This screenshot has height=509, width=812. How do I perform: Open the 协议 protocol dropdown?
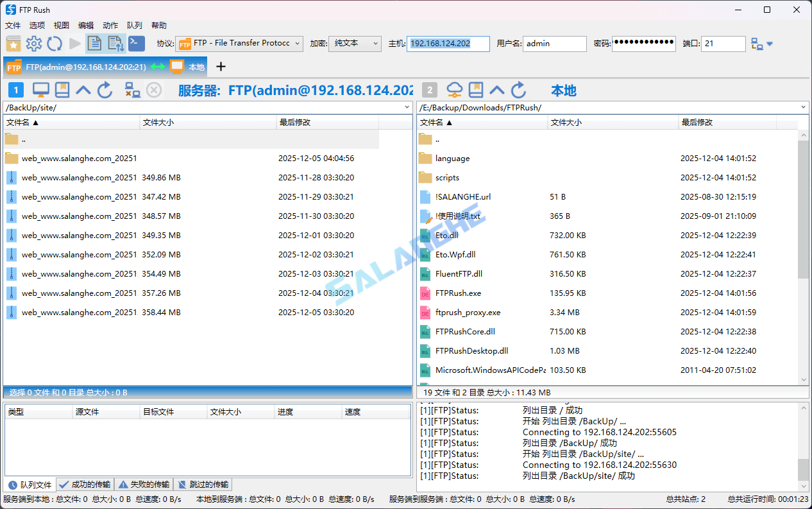[x=298, y=44]
